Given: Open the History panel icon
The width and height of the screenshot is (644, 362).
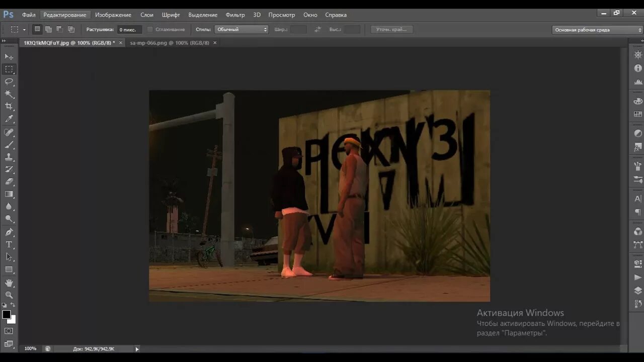Looking at the screenshot, I should point(638,304).
